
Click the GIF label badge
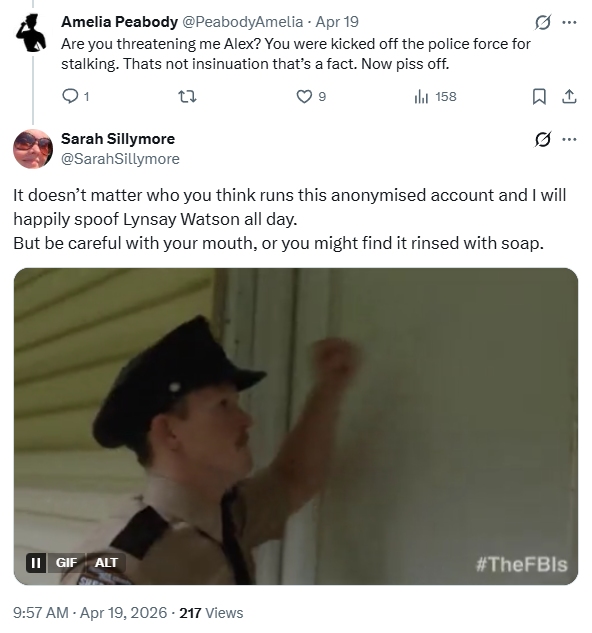[66, 562]
